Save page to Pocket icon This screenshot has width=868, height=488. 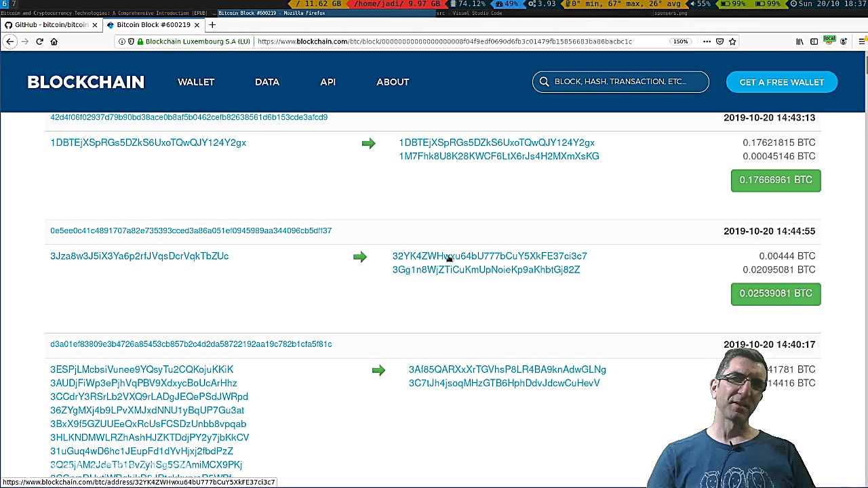(x=719, y=41)
